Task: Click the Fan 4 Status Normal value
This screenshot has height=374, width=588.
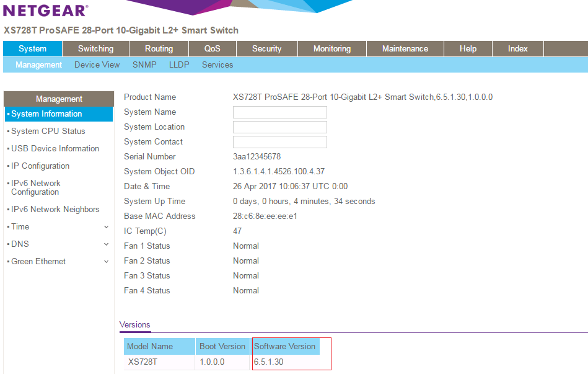Action: [246, 291]
